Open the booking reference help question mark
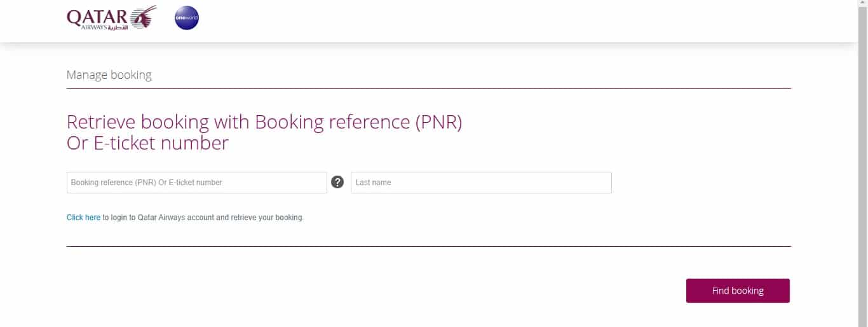The height and width of the screenshot is (327, 868). 337,182
